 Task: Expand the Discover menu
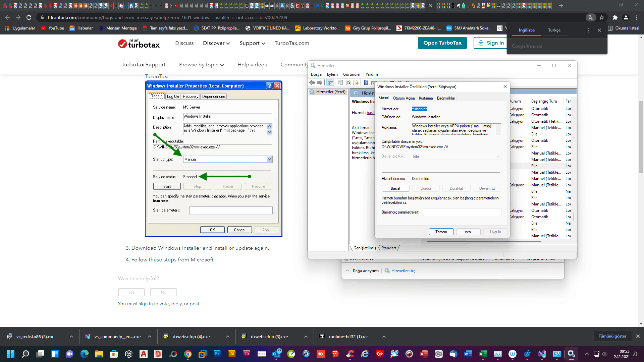pyautogui.click(x=216, y=43)
